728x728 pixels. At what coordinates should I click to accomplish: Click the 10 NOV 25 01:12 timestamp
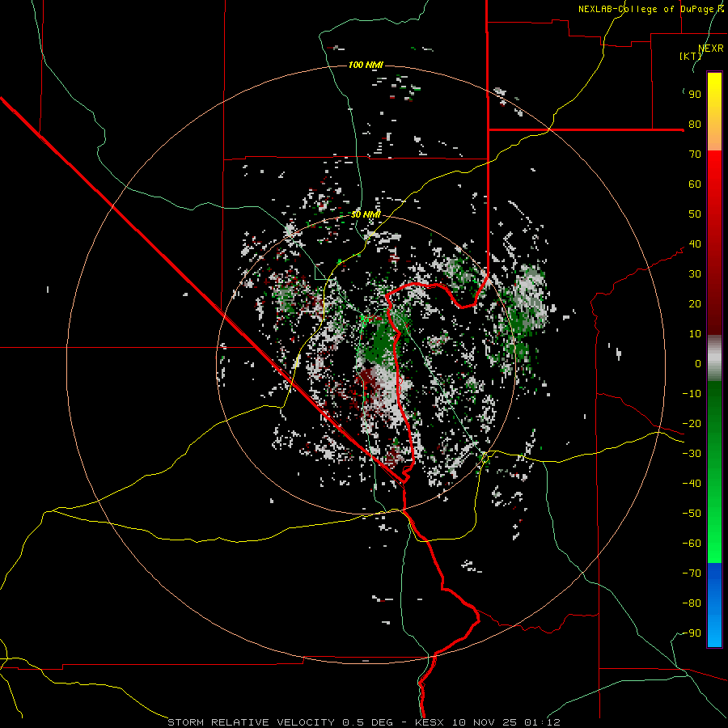506,722
